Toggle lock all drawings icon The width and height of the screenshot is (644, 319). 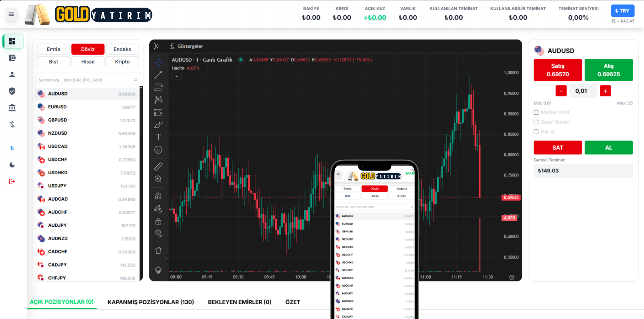click(x=158, y=221)
